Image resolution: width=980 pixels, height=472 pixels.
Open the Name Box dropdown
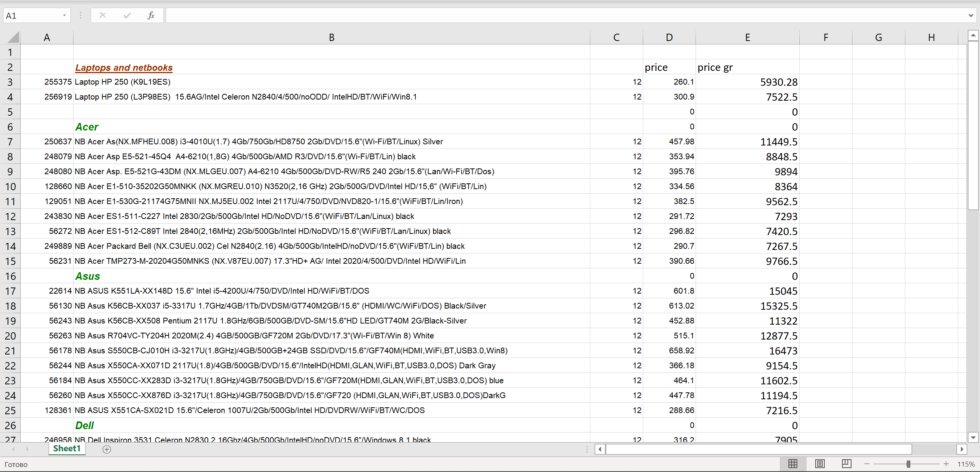tap(64, 15)
